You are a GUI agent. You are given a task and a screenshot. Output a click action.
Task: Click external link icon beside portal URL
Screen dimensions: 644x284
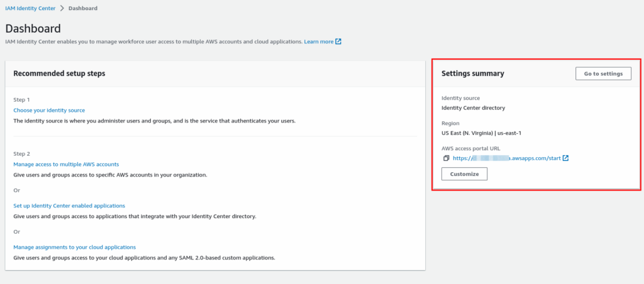(x=565, y=158)
